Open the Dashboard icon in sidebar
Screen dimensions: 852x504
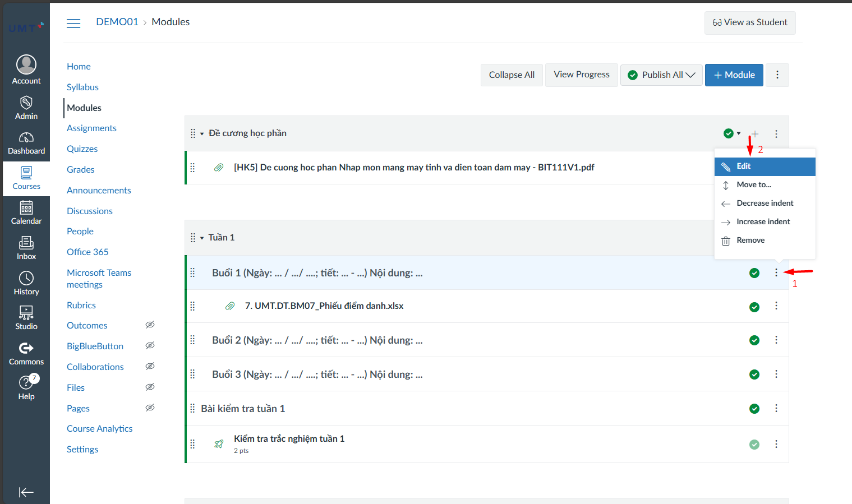click(x=26, y=143)
